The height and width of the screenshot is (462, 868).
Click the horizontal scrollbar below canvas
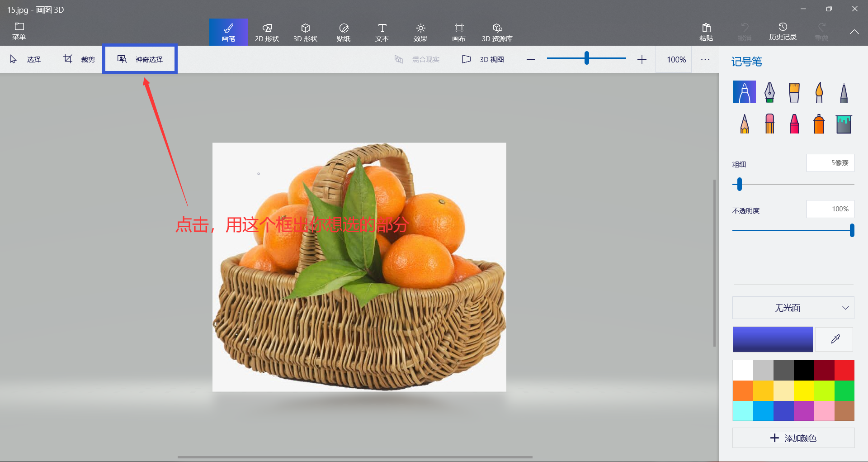point(355,457)
